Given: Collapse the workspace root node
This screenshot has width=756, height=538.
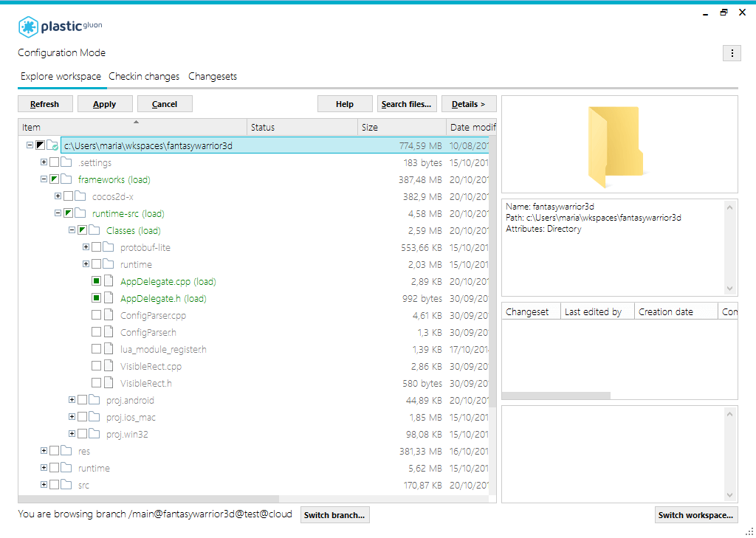Looking at the screenshot, I should [x=30, y=145].
